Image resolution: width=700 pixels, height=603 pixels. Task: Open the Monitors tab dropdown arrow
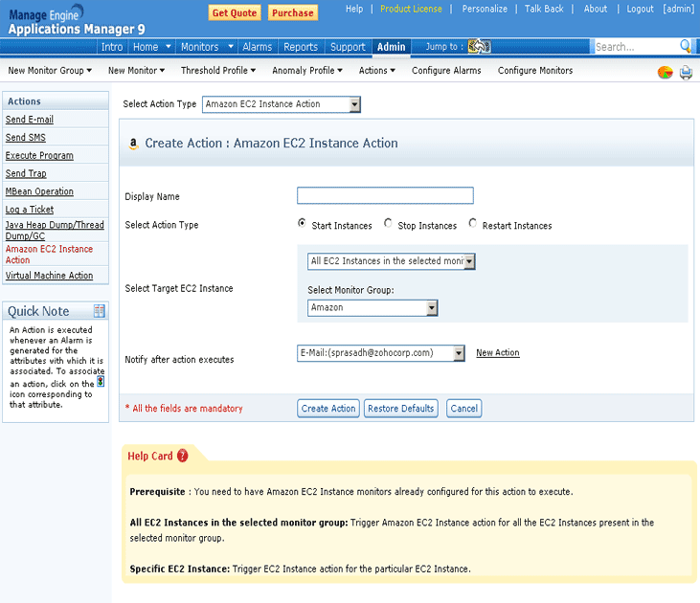(x=231, y=46)
